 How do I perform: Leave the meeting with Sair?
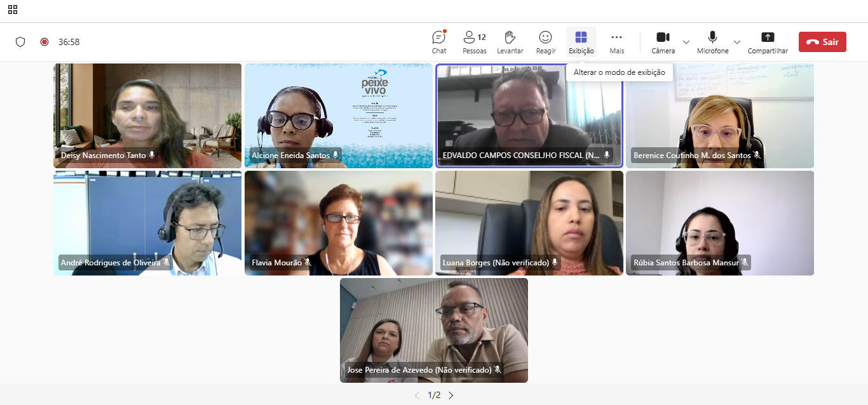822,42
